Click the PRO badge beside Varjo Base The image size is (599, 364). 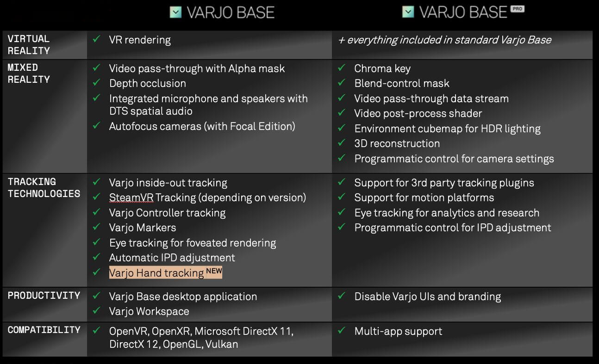pos(517,8)
